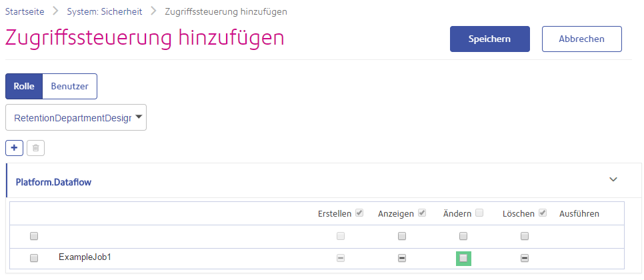
Task: Enable the Ändern header checkbox
Action: pyautogui.click(x=479, y=213)
